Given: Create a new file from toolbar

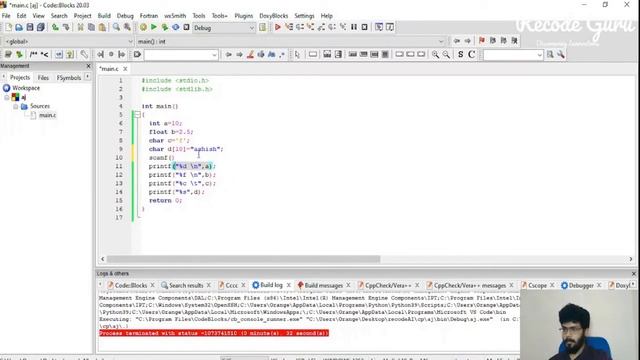Looking at the screenshot, I should pos(9,27).
